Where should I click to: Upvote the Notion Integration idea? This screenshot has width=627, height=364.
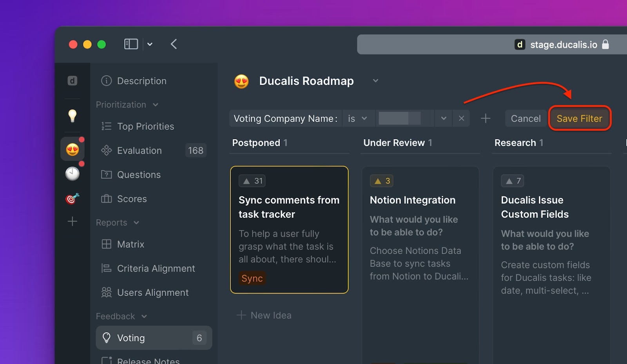382,181
